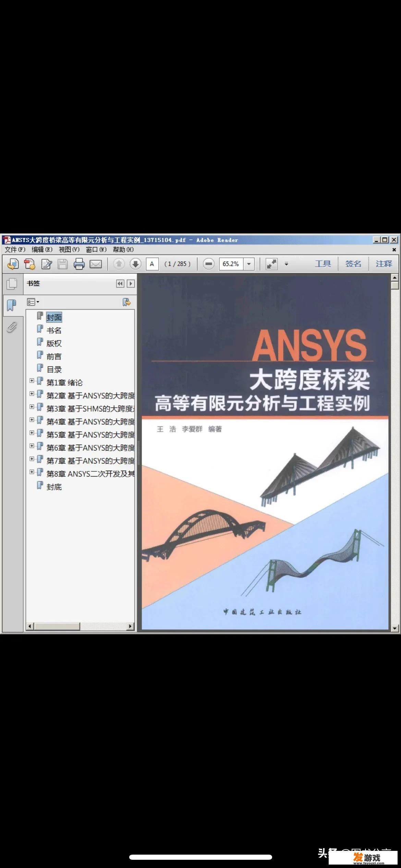Select 第3章 基于SHMS bookmark text
Screen dimensions: 401x868
[x=90, y=409]
